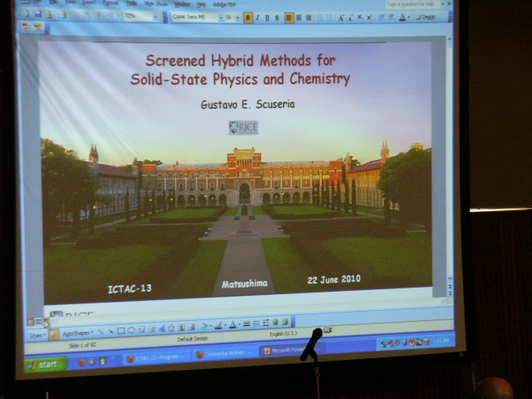This screenshot has width=532, height=399.
Task: Expand the Draw menu dropdown
Action: coord(37,335)
